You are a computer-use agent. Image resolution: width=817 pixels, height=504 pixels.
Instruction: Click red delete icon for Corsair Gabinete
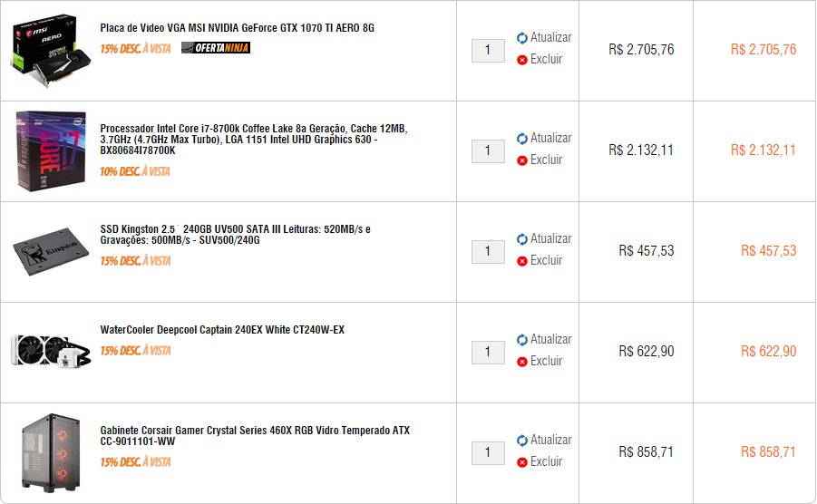(522, 462)
